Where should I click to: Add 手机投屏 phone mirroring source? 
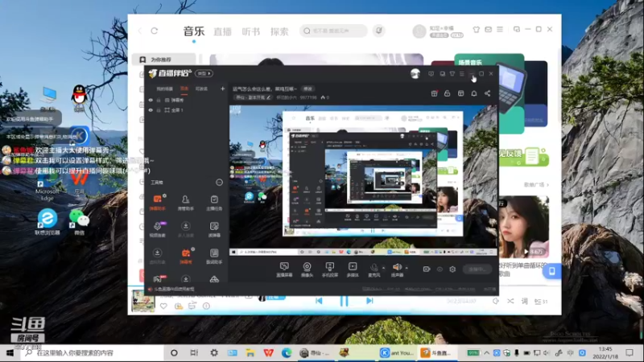pos(330,269)
